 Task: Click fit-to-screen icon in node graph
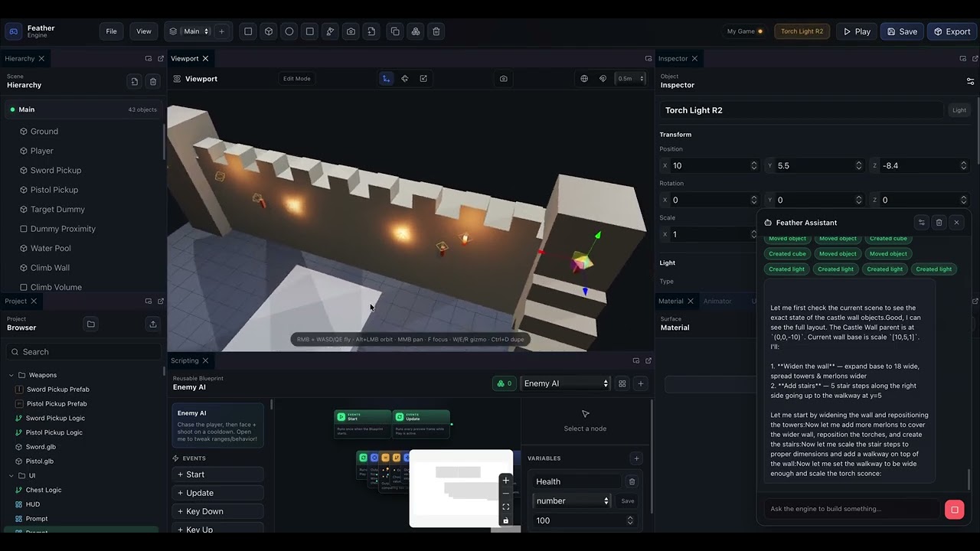pos(505,507)
